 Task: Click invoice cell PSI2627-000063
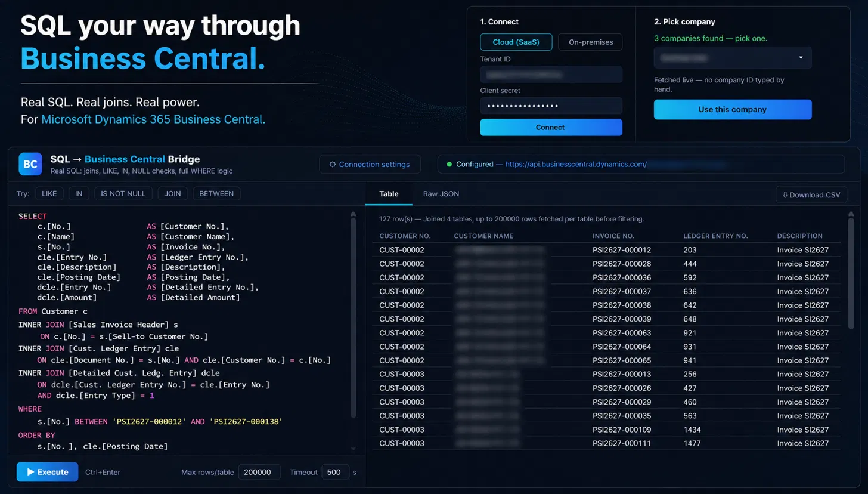click(x=622, y=333)
